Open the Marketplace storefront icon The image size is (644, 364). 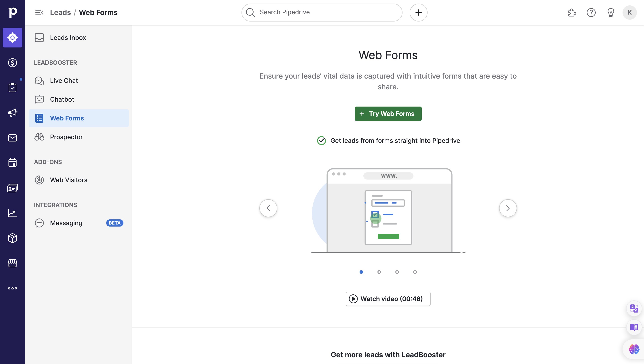coord(13,263)
